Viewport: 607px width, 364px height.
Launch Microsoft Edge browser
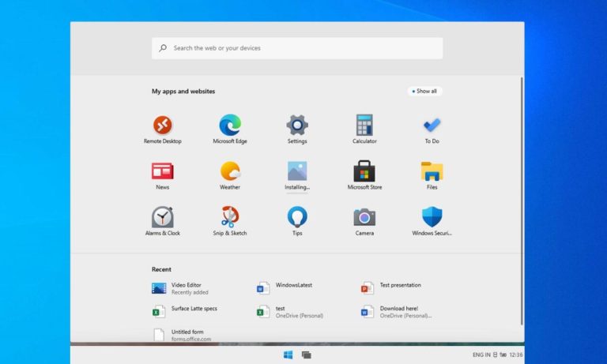[x=230, y=129]
